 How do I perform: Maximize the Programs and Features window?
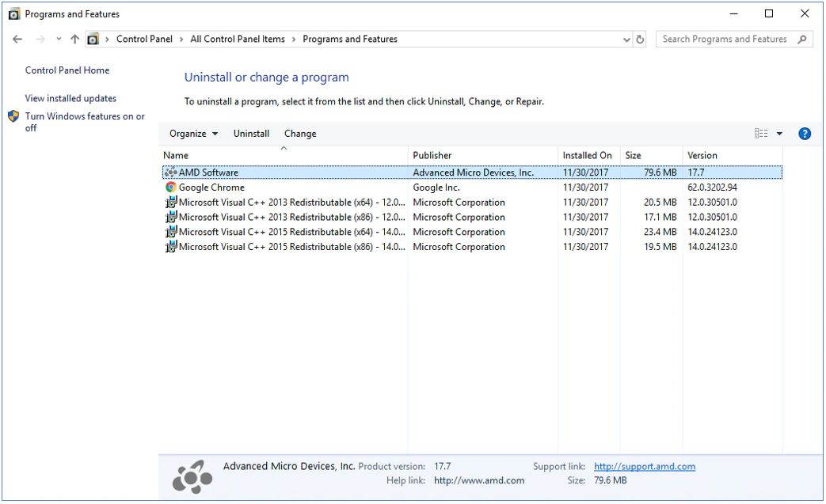769,13
